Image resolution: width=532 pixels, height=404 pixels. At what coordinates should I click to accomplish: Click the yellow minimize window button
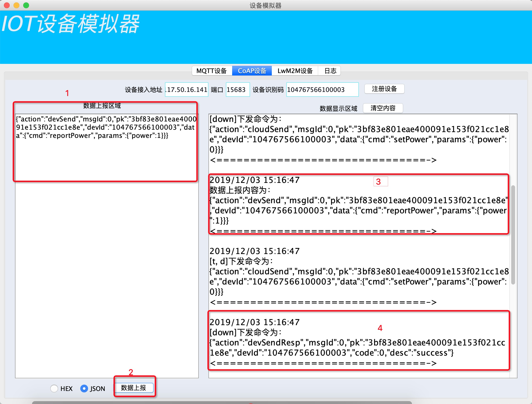tap(16, 5)
